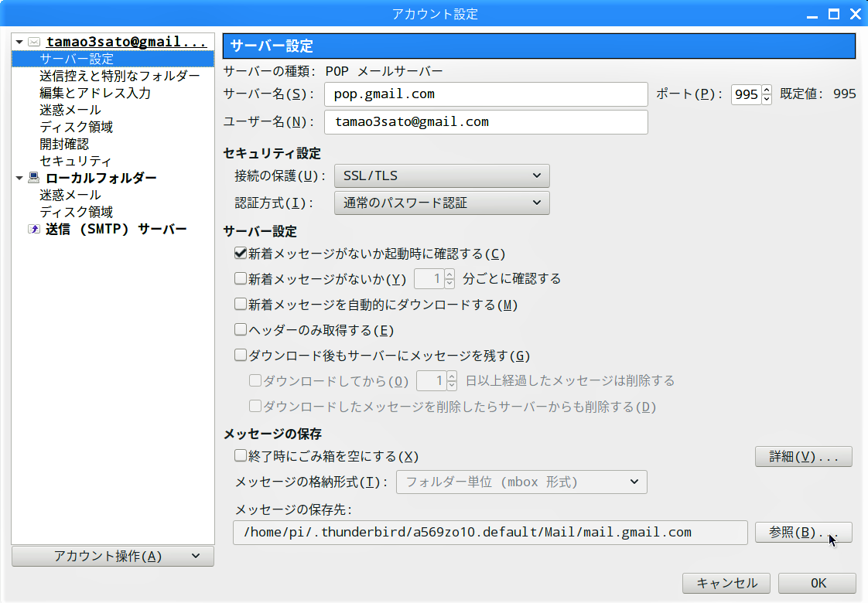Click 参照(B)... to browse folder
This screenshot has height=603, width=868.
pyautogui.click(x=803, y=532)
